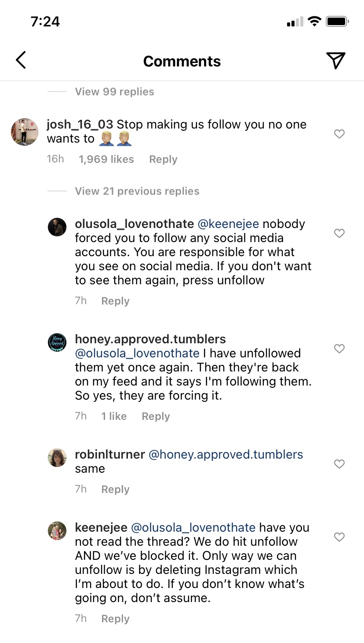364x643 pixels.
Task: Tap the back arrow in Comments header
Action: tap(21, 60)
